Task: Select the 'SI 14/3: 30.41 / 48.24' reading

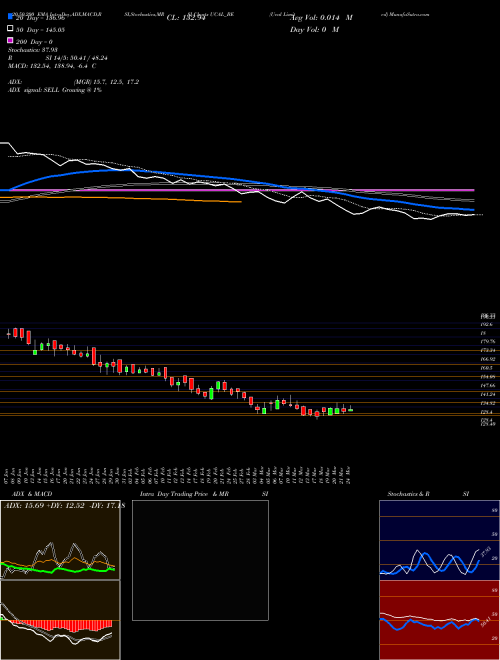Action: 77,58
